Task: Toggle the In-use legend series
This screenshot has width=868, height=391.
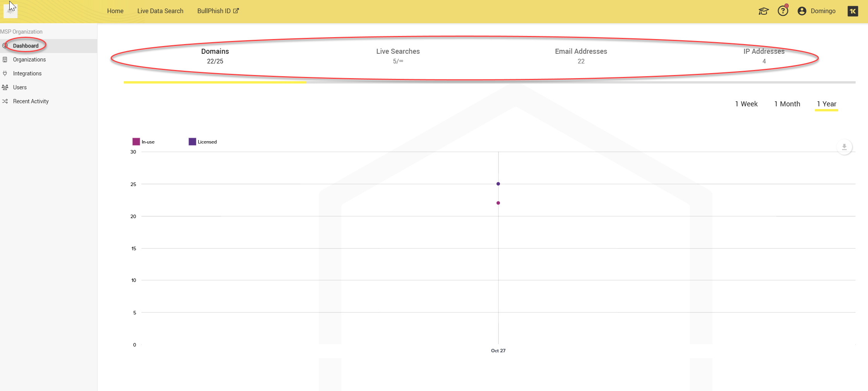Action: tap(144, 142)
